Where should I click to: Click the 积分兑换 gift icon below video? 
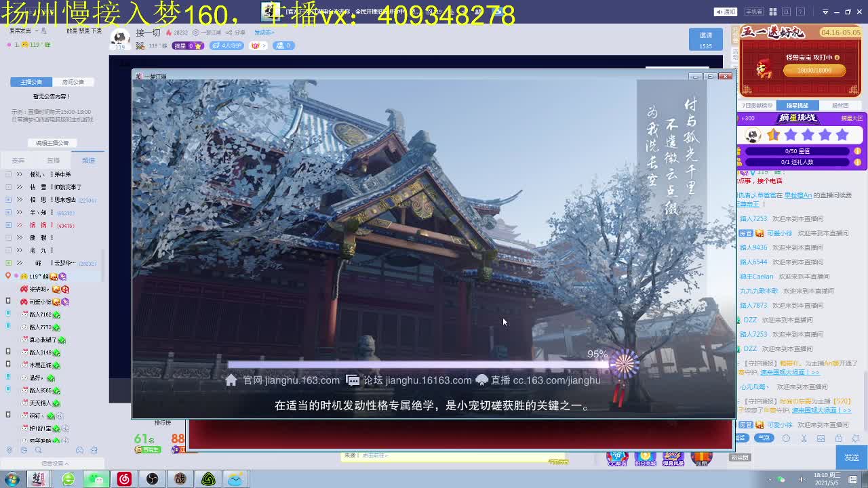click(645, 459)
